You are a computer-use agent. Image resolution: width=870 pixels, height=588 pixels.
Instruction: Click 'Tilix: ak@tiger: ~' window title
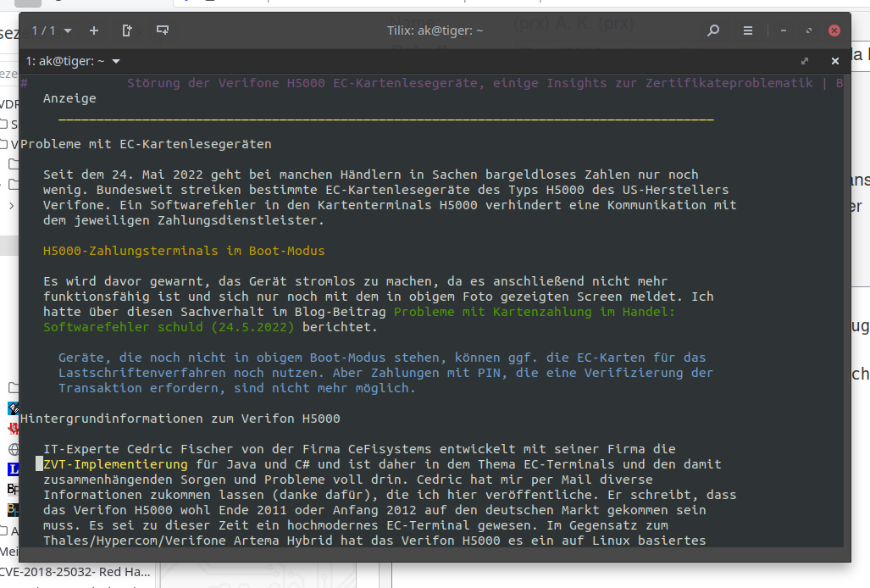435,31
